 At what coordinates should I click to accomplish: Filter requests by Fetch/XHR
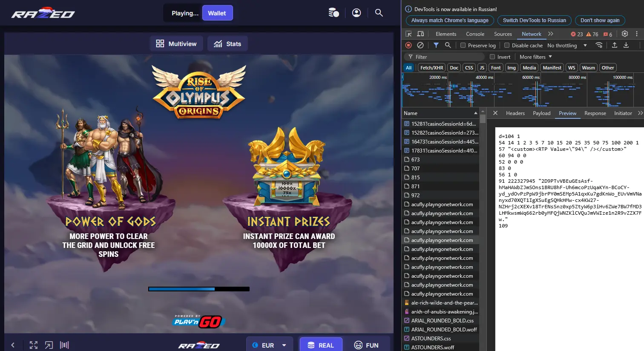click(x=432, y=68)
